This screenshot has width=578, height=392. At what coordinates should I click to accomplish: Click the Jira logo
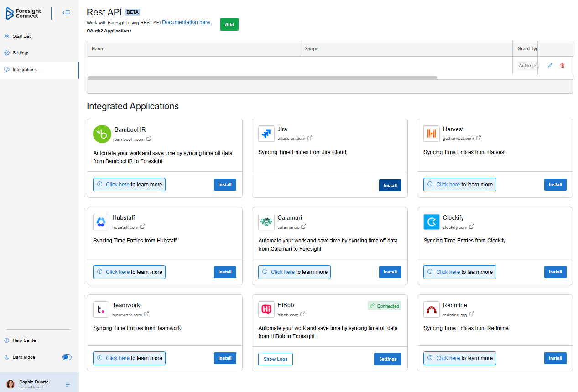(266, 134)
